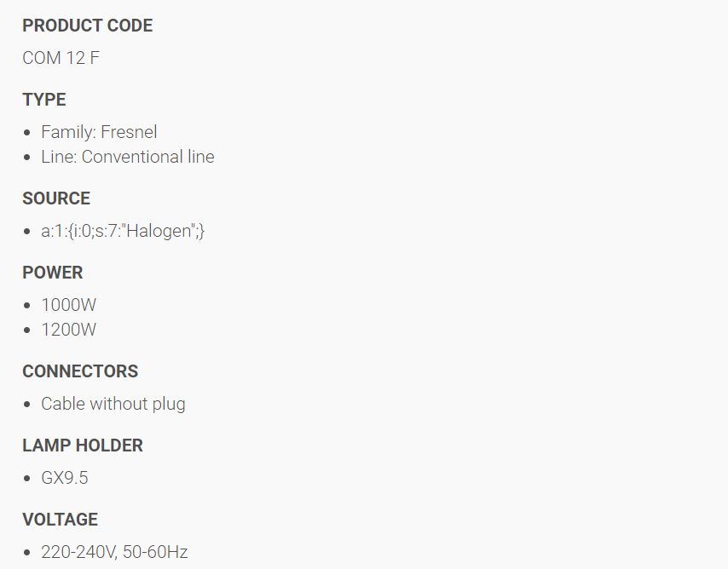Screen dimensions: 728x569
Task: Click the Cable without plug item
Action: click(x=113, y=404)
